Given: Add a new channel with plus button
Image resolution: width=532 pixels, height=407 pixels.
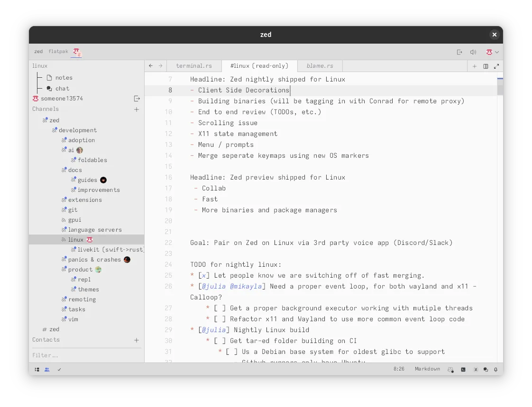Looking at the screenshot, I should (x=137, y=109).
